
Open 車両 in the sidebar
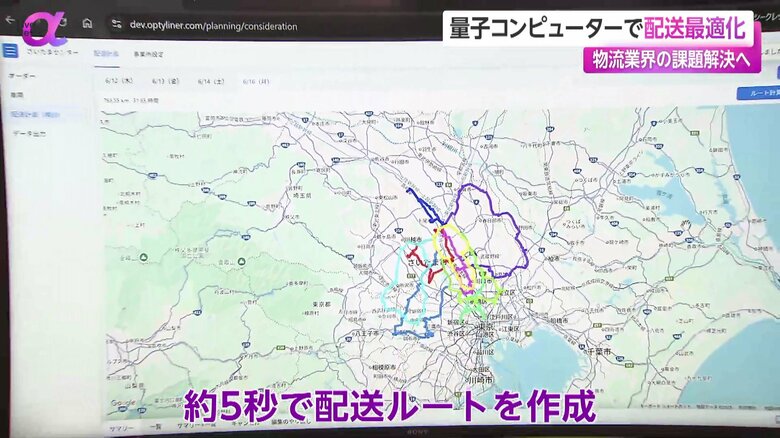(x=17, y=95)
